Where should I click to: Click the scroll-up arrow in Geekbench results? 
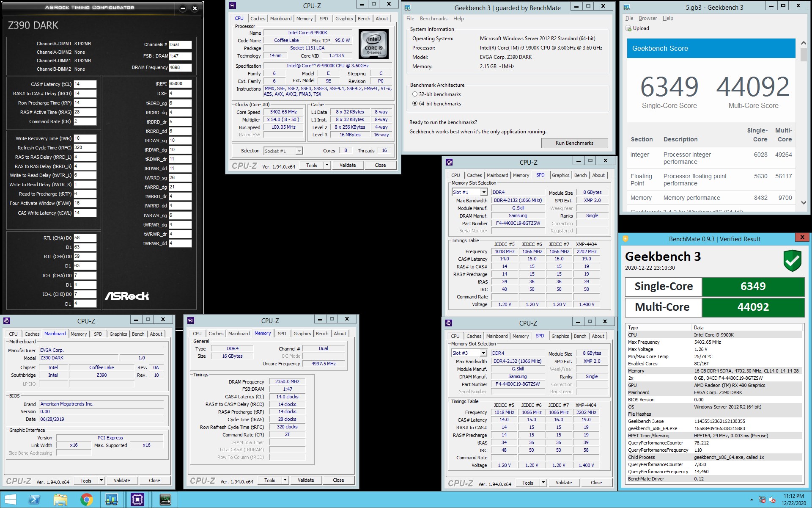tap(804, 43)
